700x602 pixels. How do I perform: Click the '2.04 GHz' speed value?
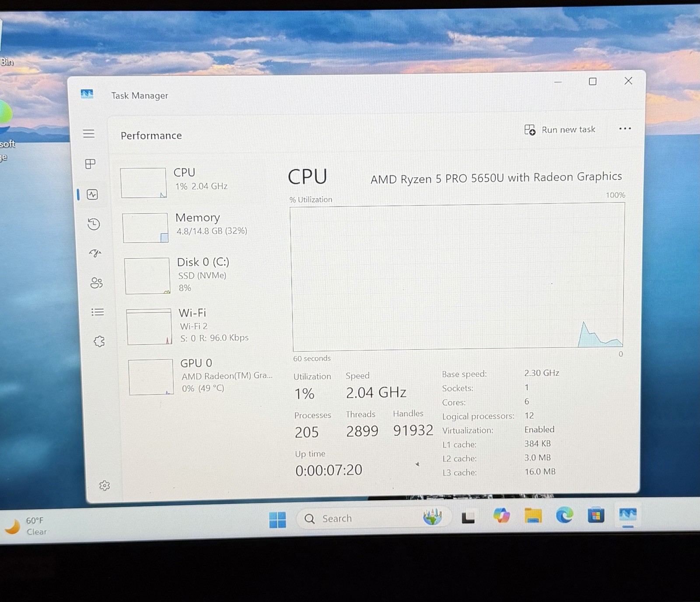click(x=376, y=392)
